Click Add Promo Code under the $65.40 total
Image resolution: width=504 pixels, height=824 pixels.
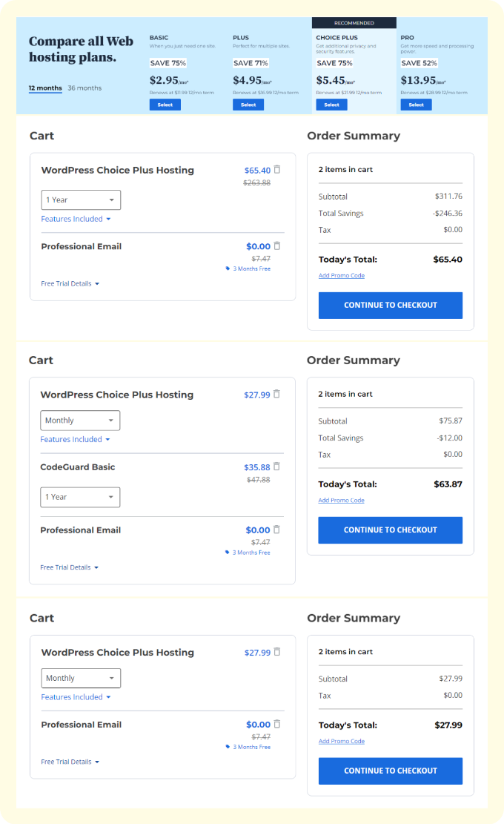pos(341,275)
